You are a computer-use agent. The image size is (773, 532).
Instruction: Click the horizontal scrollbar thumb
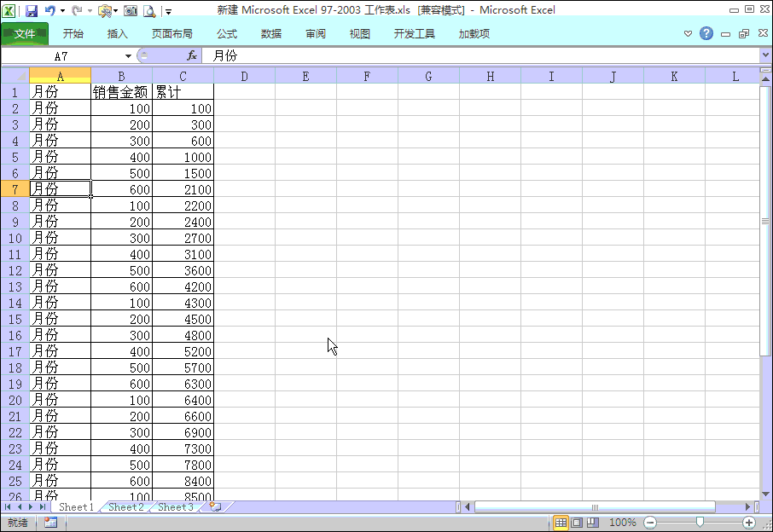[595, 507]
